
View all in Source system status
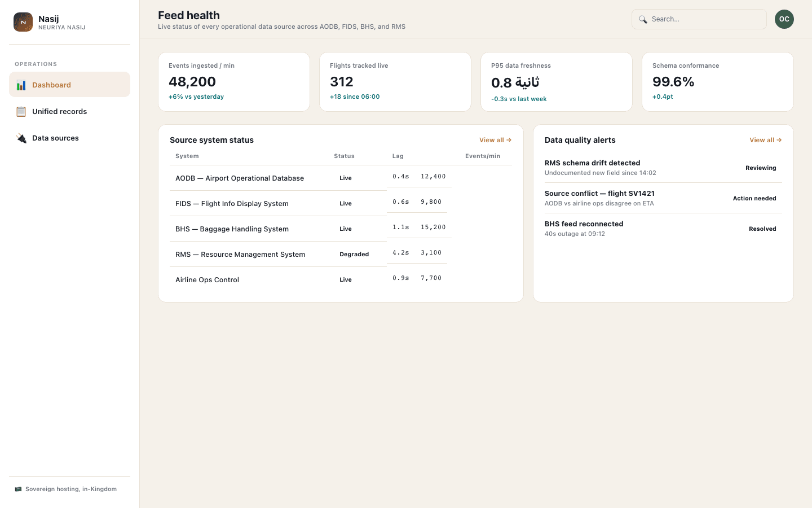pos(495,140)
